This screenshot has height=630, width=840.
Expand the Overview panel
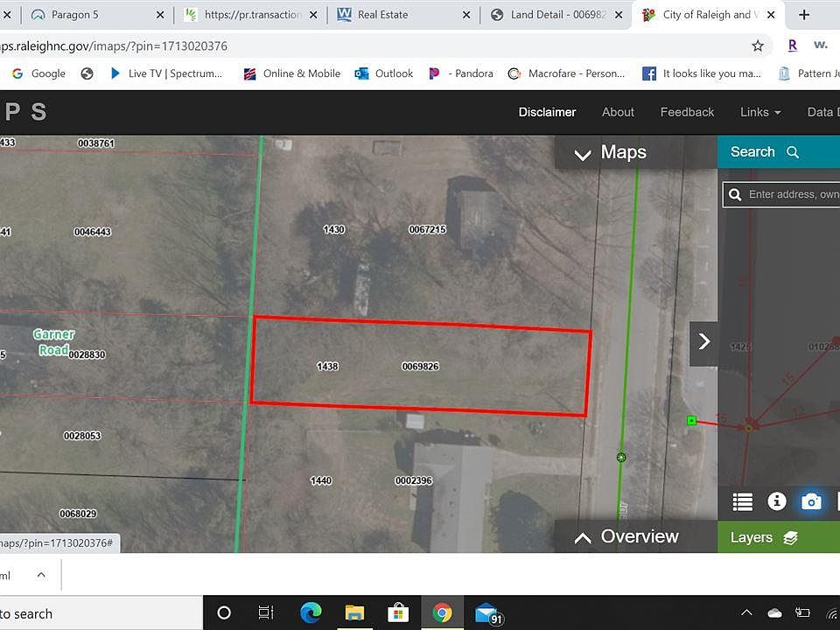click(x=627, y=537)
